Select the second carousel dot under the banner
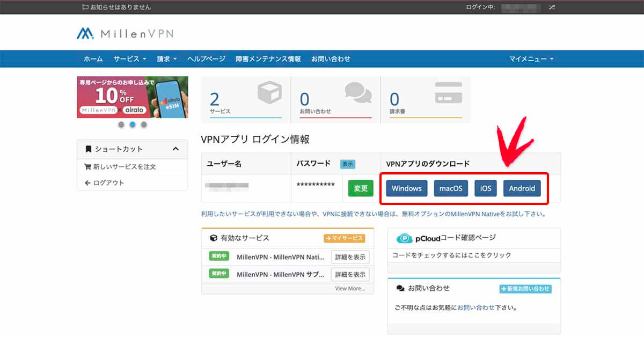The height and width of the screenshot is (337, 644). [132, 124]
